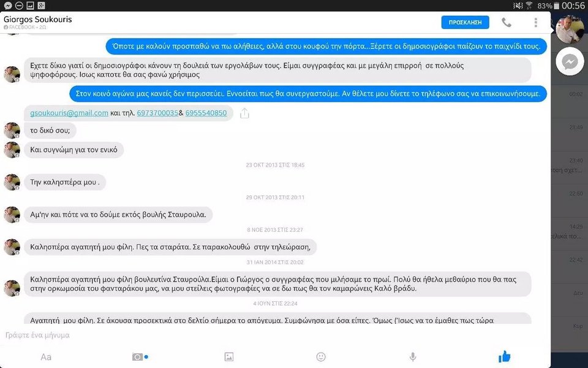Open the contact's profile picture thumbnail top right
Viewport: 588px width, 368px height.
[569, 27]
